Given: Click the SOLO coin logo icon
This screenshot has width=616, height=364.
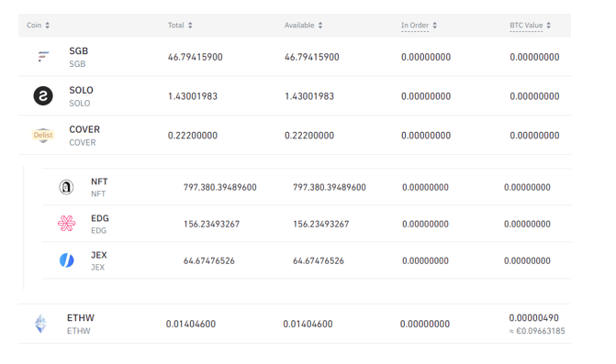Looking at the screenshot, I should pyautogui.click(x=43, y=96).
